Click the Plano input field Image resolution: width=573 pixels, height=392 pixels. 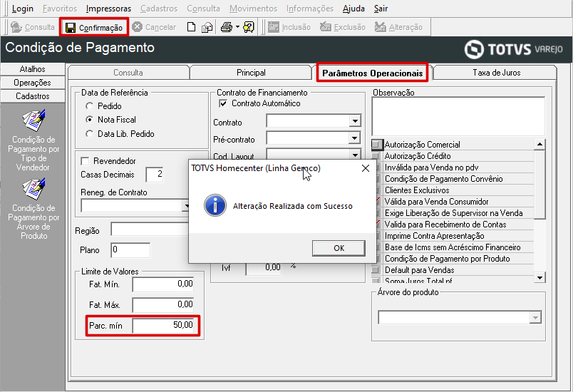[x=130, y=250]
